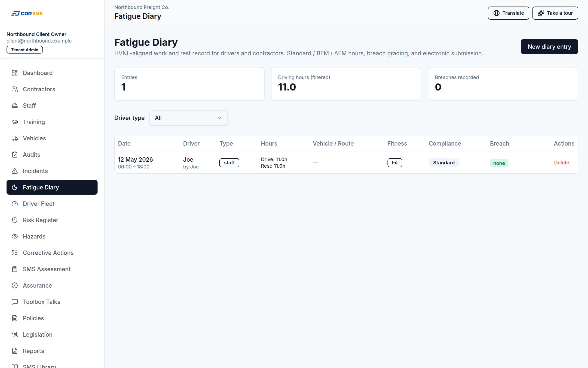Delete the 12 May 2026 entry
The width and height of the screenshot is (588, 368).
(561, 163)
